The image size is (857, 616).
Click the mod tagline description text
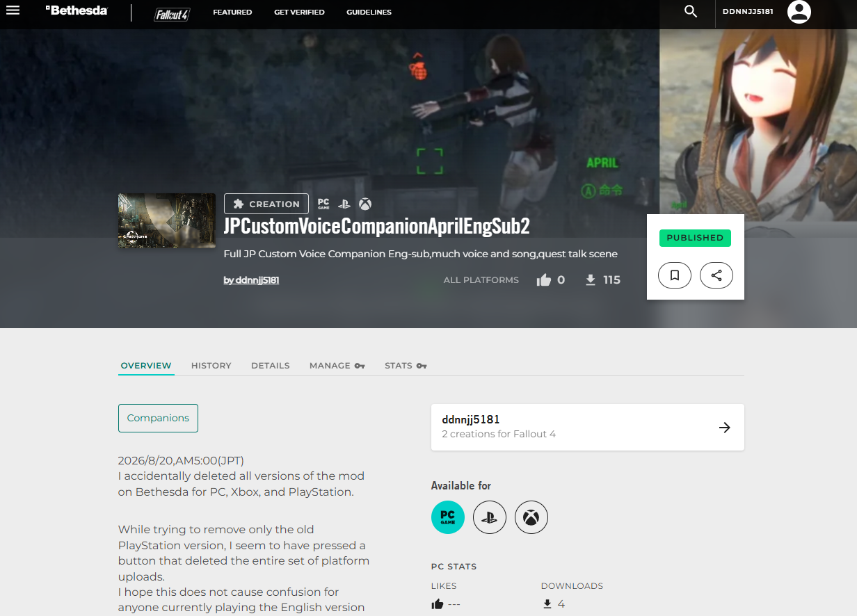(x=420, y=254)
